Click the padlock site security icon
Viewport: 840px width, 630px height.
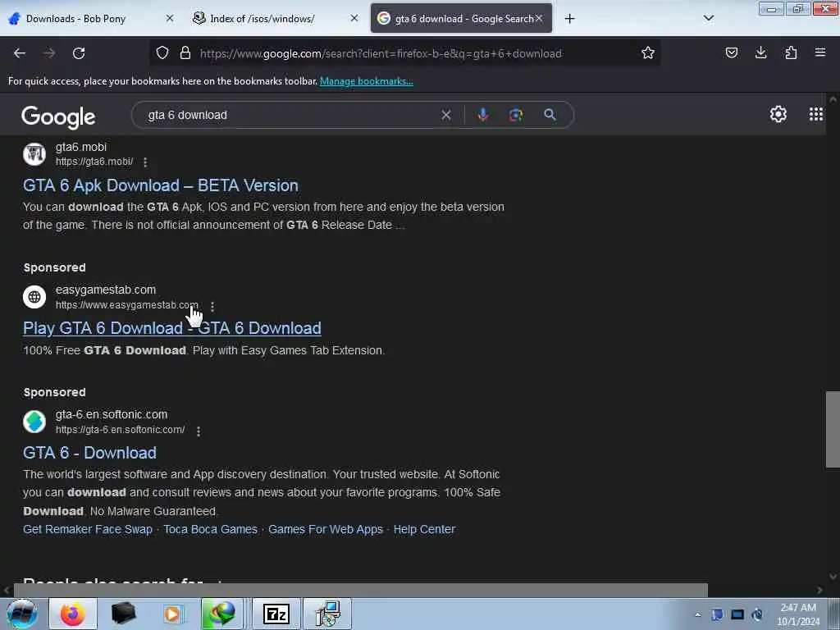[x=185, y=52]
